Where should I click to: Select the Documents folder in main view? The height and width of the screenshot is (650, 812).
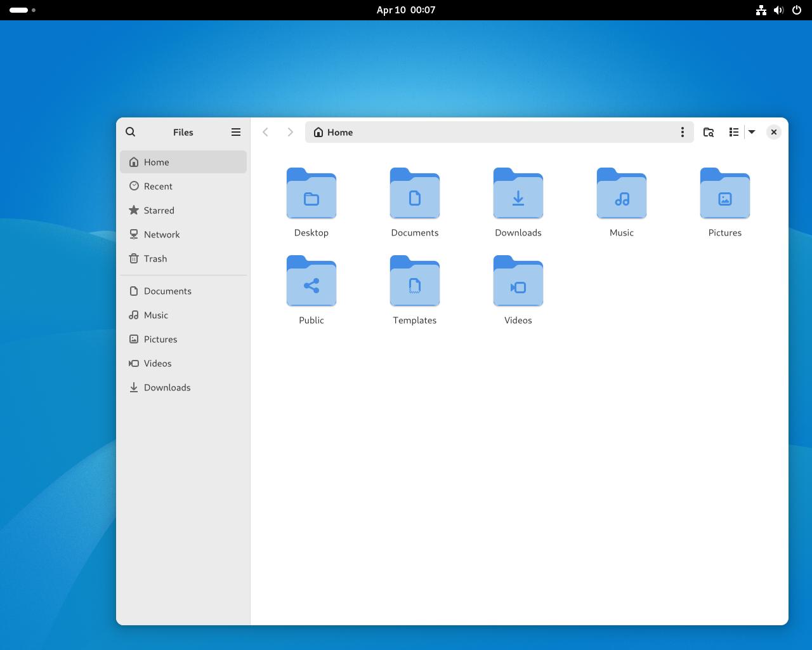pyautogui.click(x=415, y=194)
